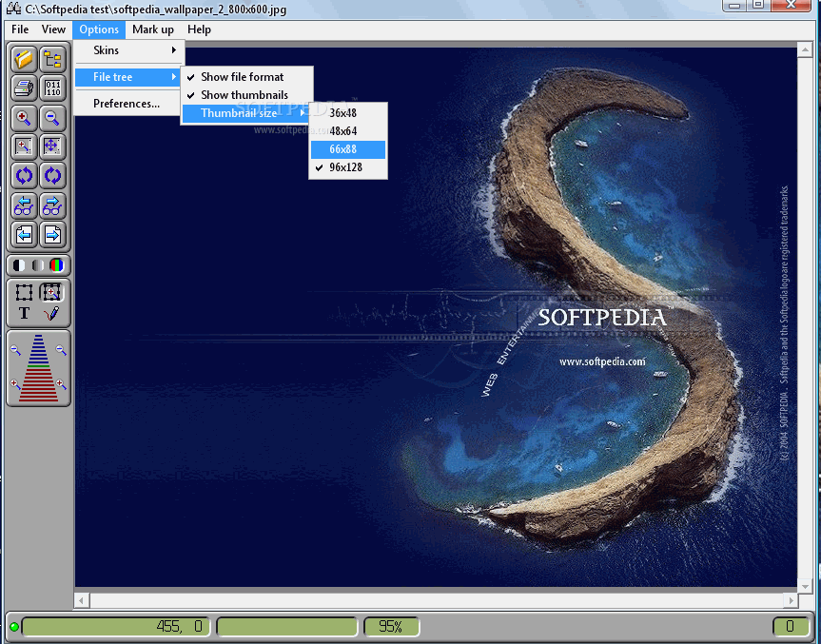
Task: Rotate image counterclockwise with left rotate icon
Action: click(x=24, y=175)
